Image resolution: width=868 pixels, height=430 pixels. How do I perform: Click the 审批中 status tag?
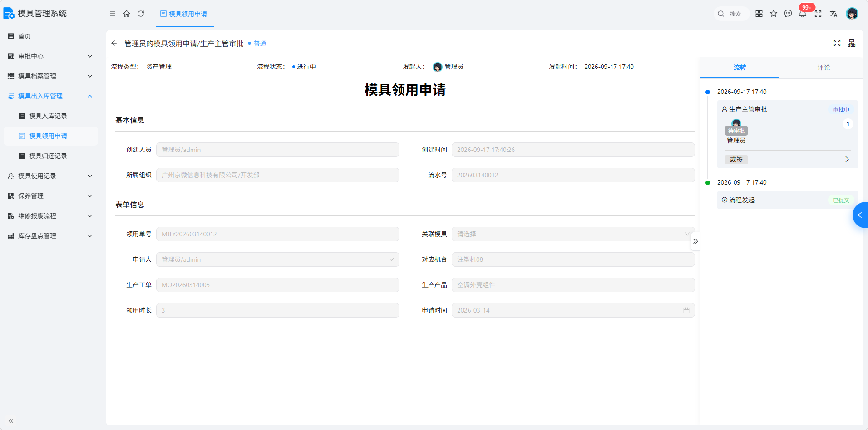841,109
